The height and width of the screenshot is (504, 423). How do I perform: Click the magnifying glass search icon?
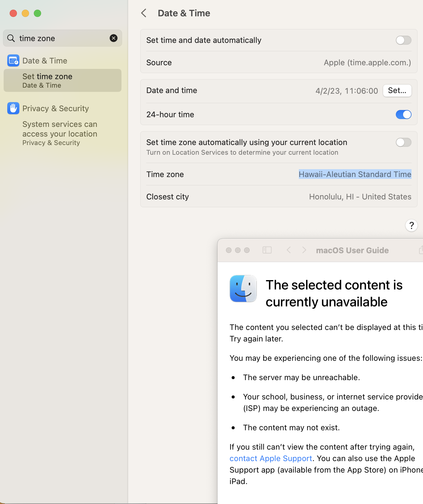click(x=11, y=38)
